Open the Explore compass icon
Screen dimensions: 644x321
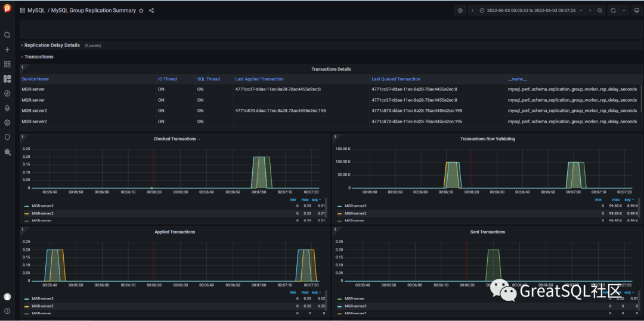click(x=7, y=94)
